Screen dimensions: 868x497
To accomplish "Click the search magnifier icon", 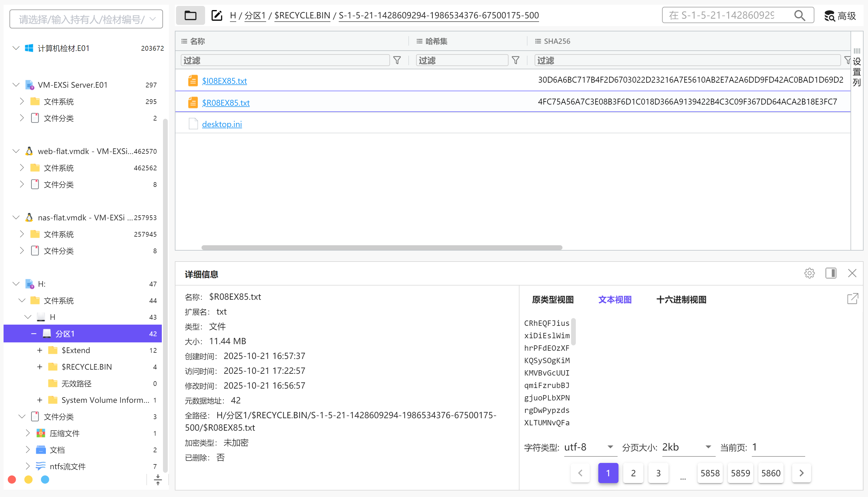I will coord(799,15).
